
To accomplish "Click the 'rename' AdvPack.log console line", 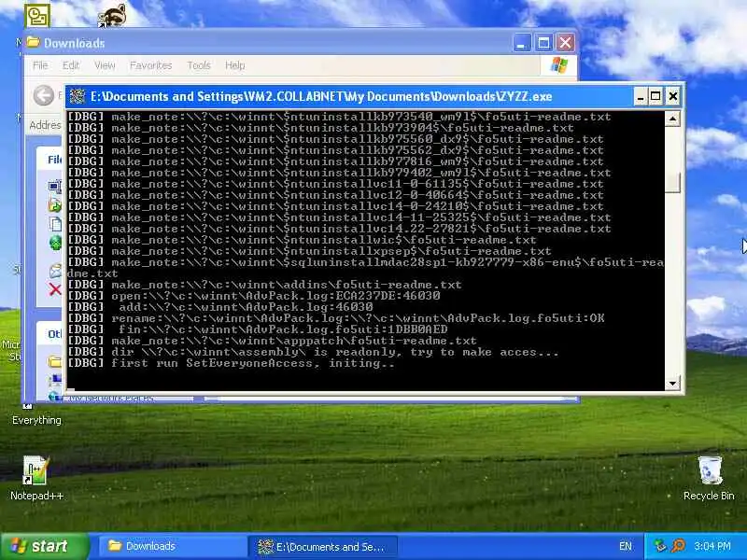I will [336, 318].
